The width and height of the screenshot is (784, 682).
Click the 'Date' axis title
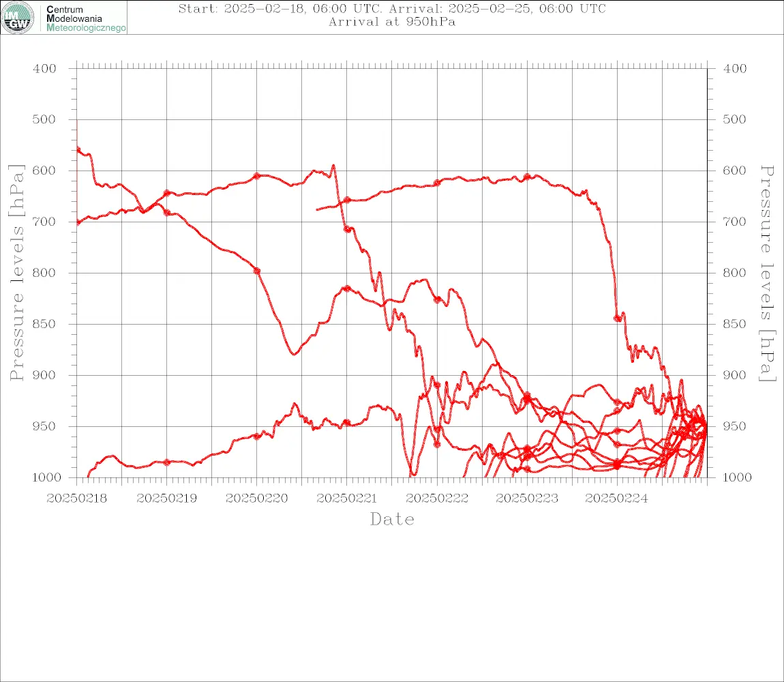point(392,520)
